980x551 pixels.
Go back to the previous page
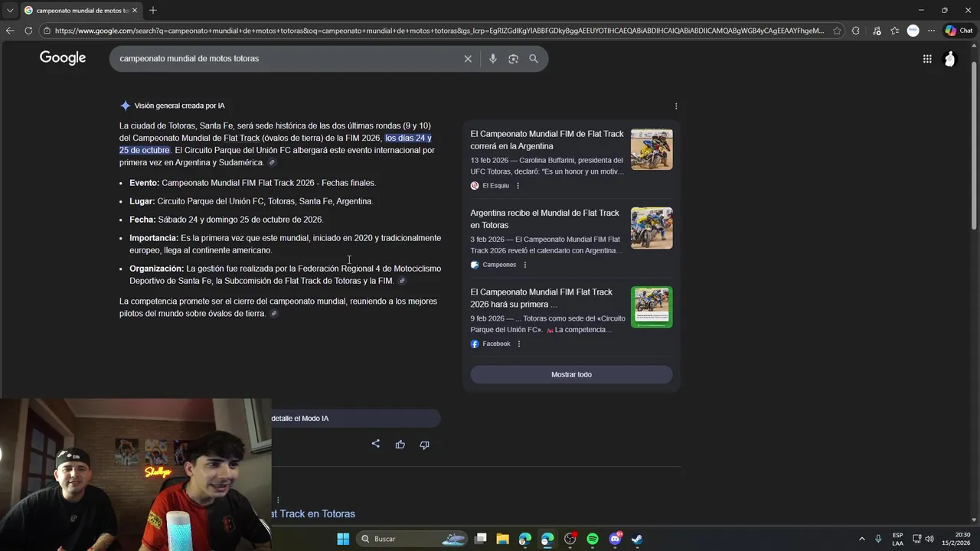click(10, 31)
